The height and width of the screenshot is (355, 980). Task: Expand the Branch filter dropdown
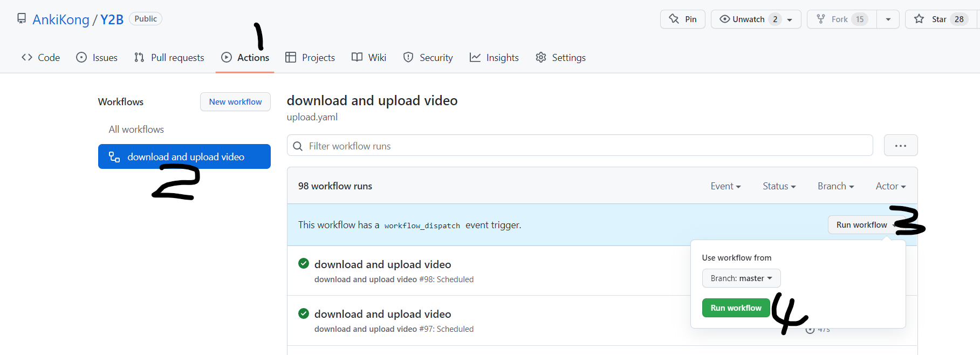pos(835,186)
